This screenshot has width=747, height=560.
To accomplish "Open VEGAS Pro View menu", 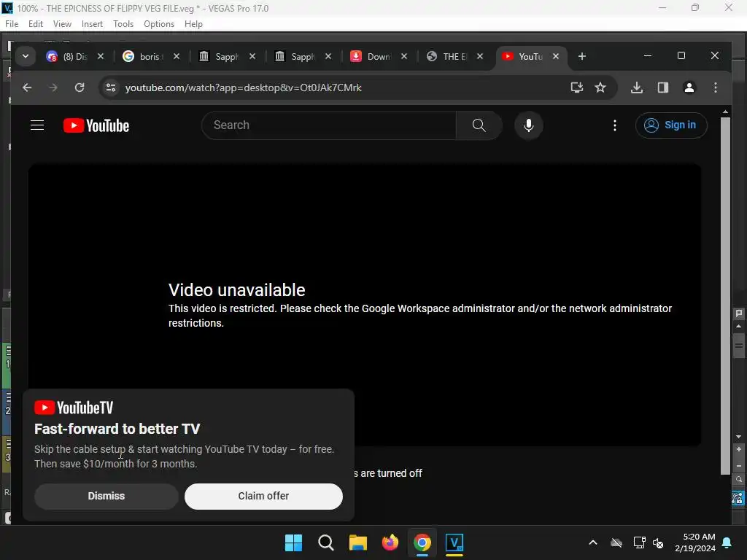I will (x=62, y=24).
